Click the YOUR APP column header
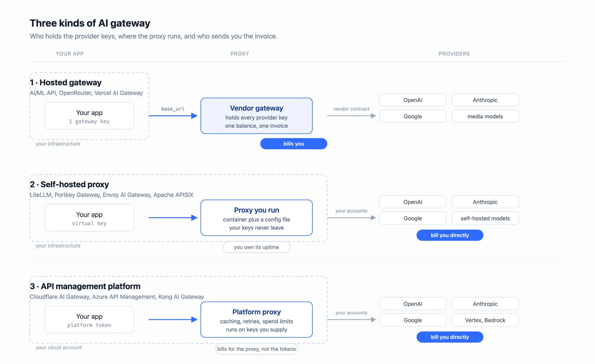Image resolution: width=595 pixels, height=364 pixels. click(70, 54)
